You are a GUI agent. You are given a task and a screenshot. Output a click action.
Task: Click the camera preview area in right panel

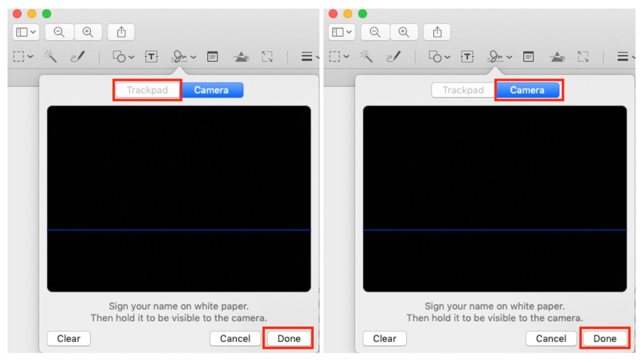495,199
